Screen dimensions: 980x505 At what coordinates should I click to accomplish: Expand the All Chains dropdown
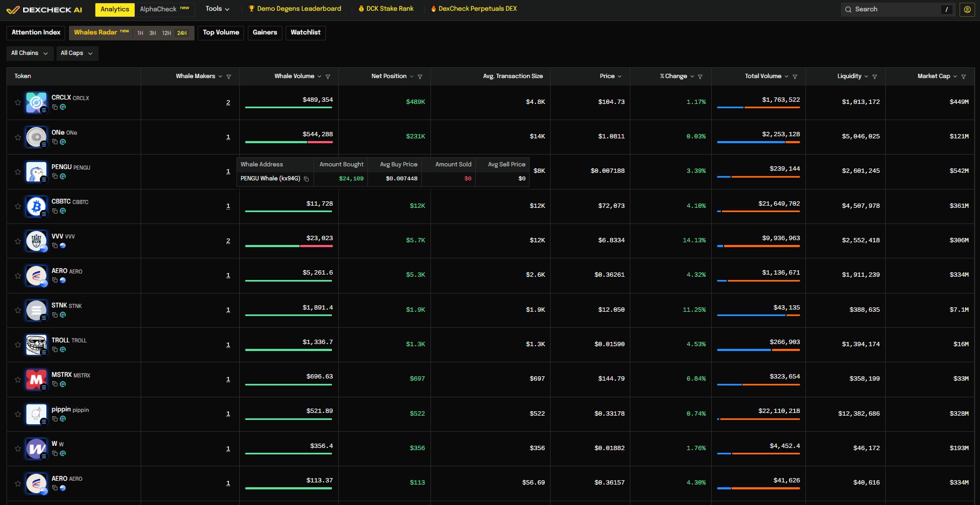pos(30,53)
